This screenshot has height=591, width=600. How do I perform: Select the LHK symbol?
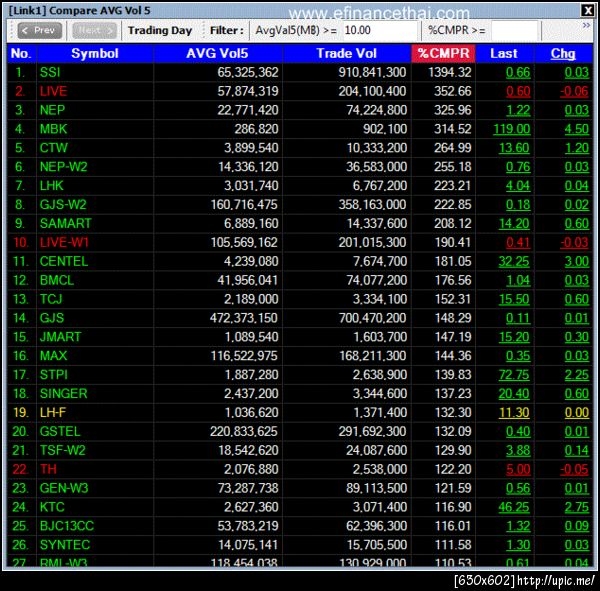[52, 186]
